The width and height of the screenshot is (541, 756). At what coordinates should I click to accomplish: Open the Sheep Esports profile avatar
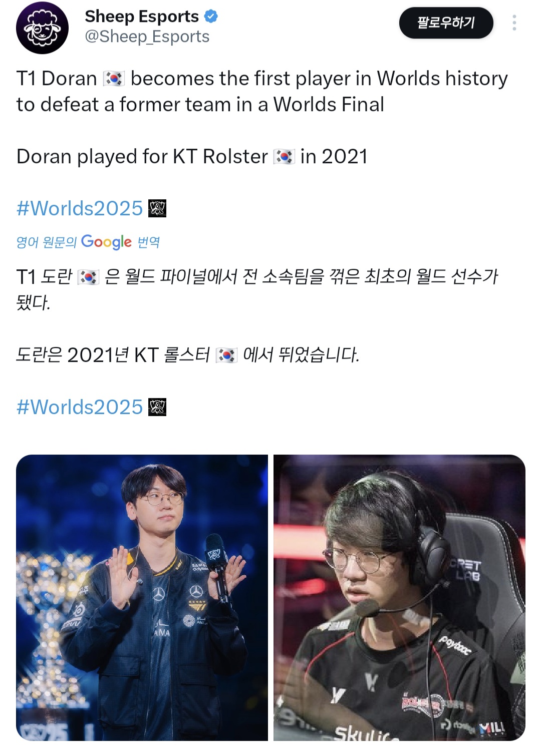pyautogui.click(x=42, y=28)
